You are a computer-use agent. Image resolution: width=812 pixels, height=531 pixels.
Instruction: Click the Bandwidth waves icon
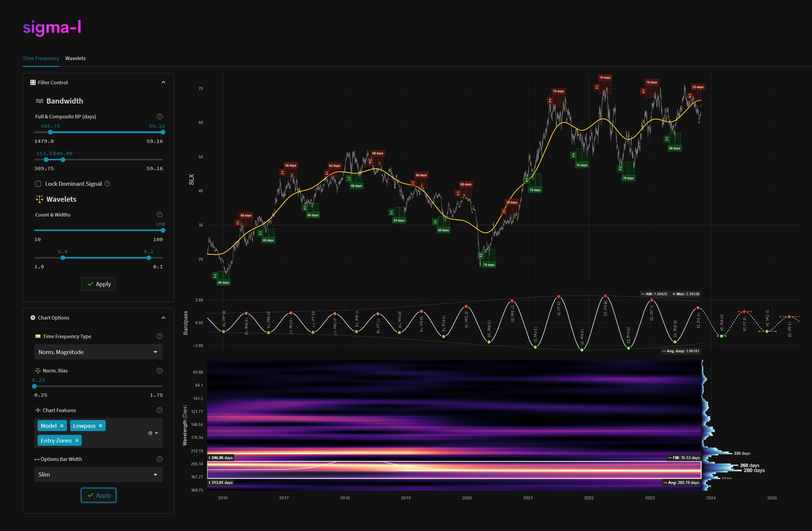click(x=40, y=101)
